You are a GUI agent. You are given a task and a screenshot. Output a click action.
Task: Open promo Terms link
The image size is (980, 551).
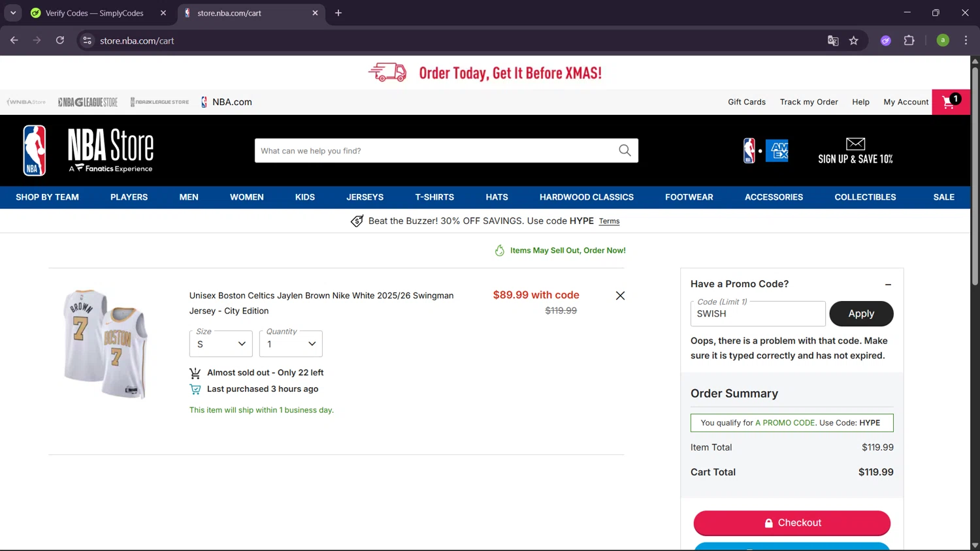point(609,221)
